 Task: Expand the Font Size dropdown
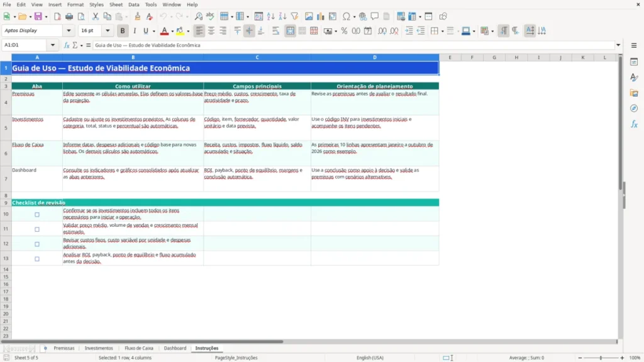(108, 30)
